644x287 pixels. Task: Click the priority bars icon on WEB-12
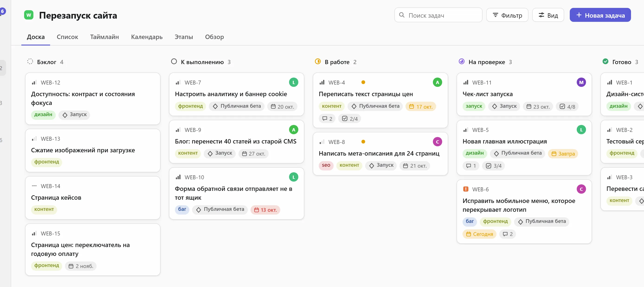pyautogui.click(x=34, y=82)
